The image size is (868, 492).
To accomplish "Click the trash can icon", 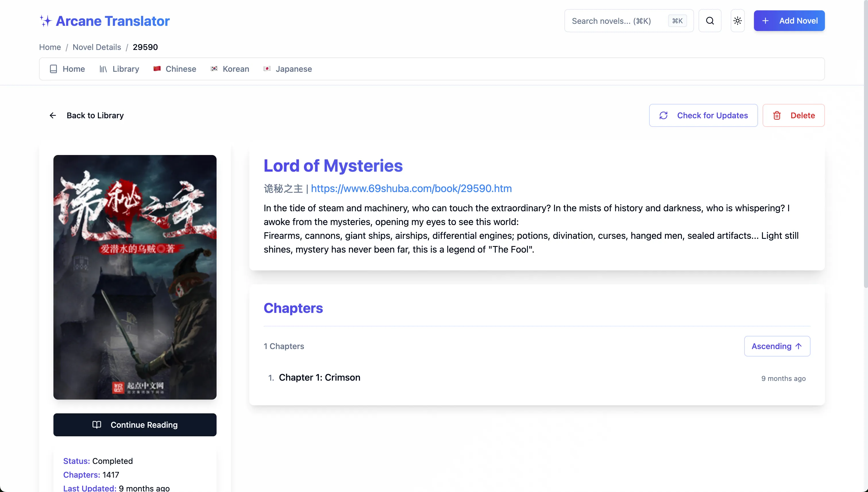I will (x=777, y=116).
